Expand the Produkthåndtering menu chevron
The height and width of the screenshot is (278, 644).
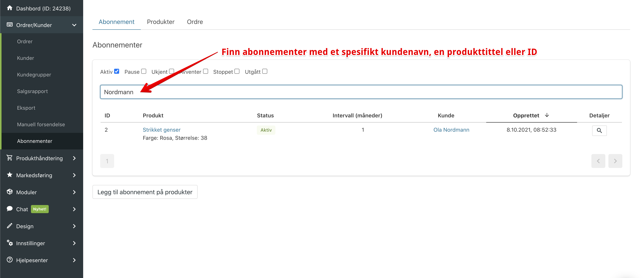coord(74,158)
